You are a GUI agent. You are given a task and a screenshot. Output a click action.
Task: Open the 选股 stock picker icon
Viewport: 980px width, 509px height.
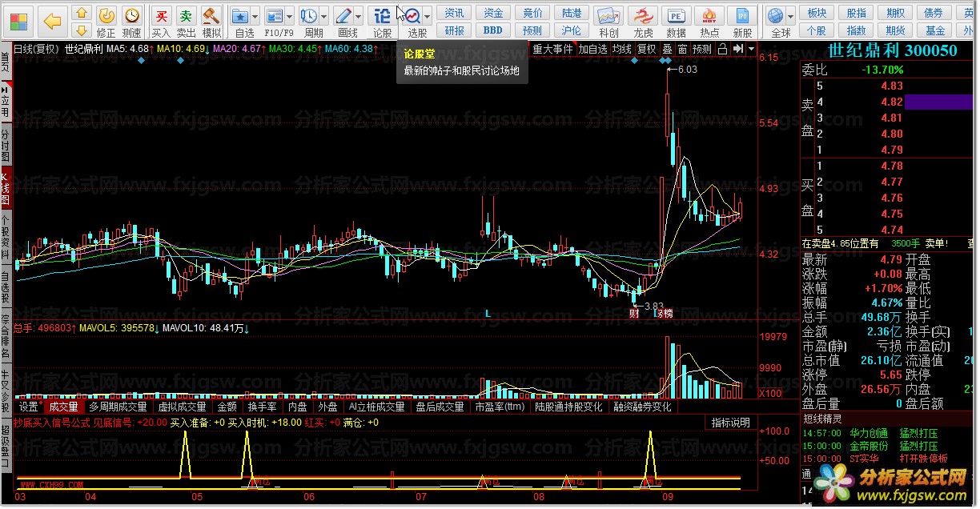tap(412, 15)
